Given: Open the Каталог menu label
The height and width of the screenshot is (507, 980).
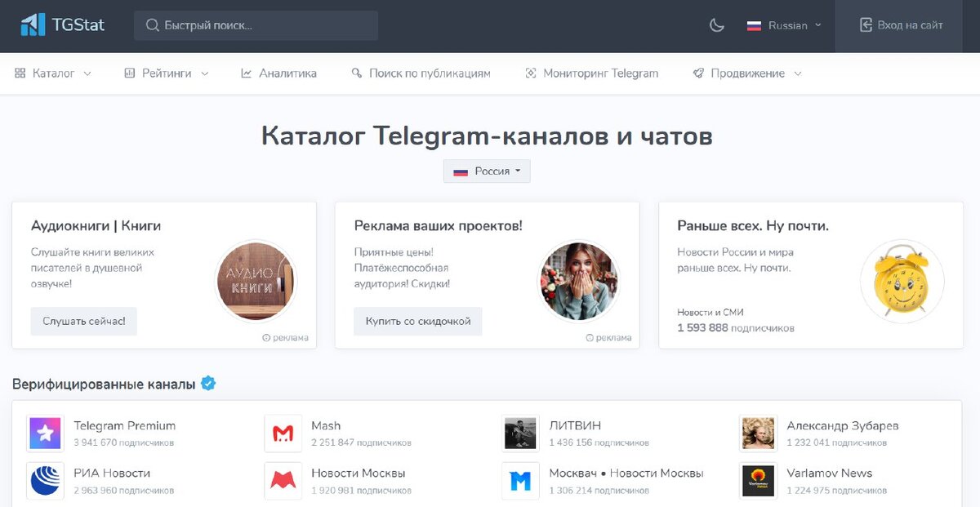Looking at the screenshot, I should click(x=53, y=73).
